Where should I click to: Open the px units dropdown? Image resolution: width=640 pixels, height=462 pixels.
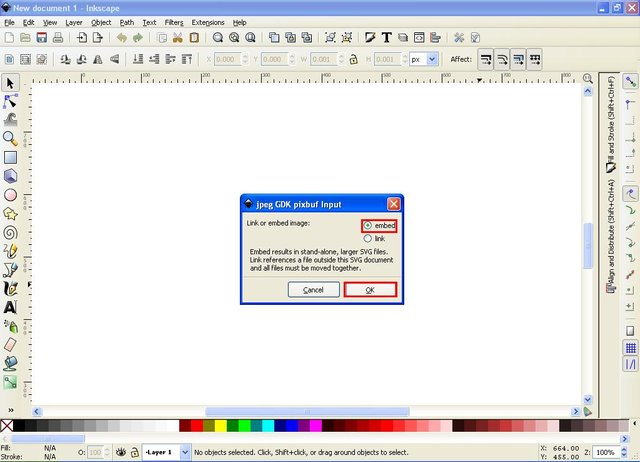432,60
